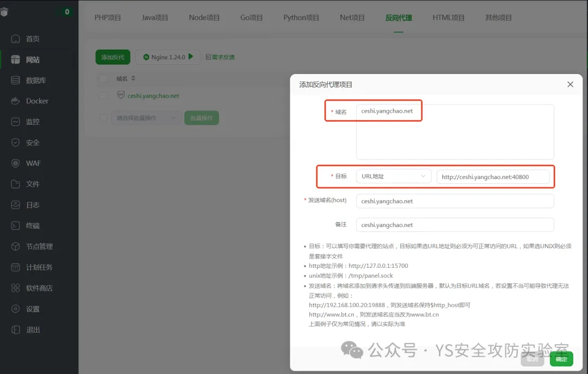588x374 pixels.
Task: Click the Nginx running status arrow
Action: 191,57
